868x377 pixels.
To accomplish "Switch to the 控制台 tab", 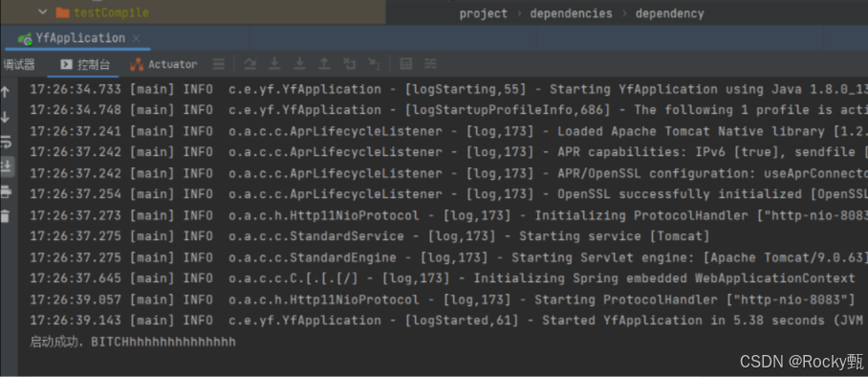I will point(85,64).
